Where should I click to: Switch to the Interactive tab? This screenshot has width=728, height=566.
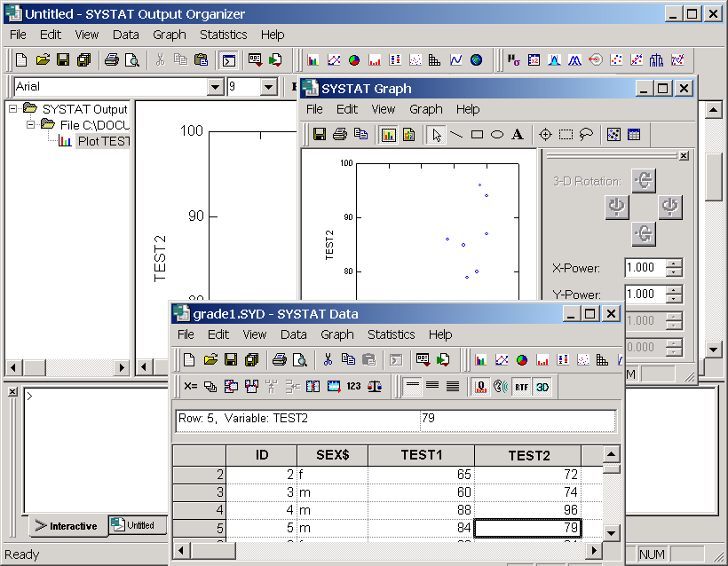coord(67,526)
